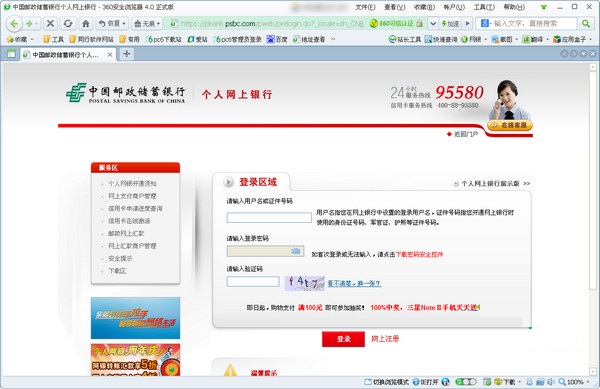The height and width of the screenshot is (389, 600).
Task: Open the 翻译 translate extension
Action: [x=535, y=39]
